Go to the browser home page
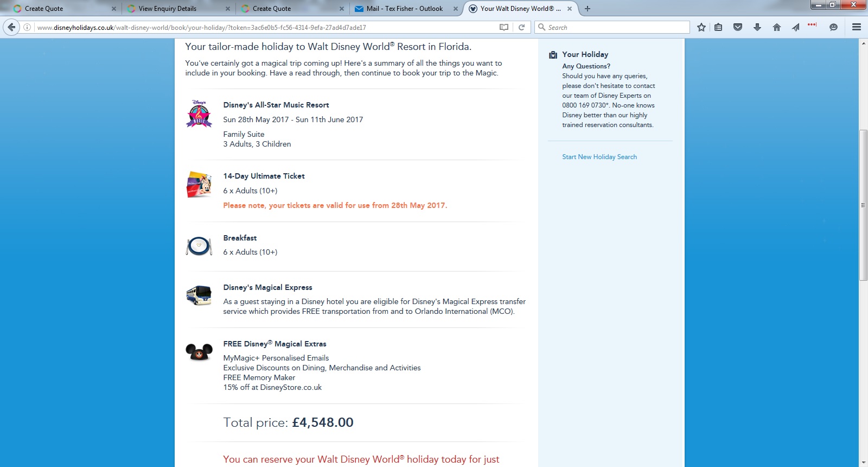Image resolution: width=868 pixels, height=467 pixels. click(x=777, y=27)
